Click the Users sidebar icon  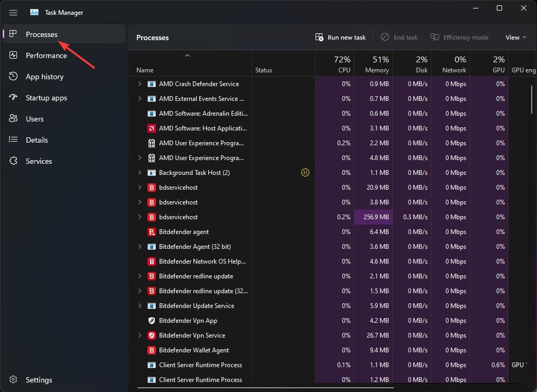click(13, 118)
